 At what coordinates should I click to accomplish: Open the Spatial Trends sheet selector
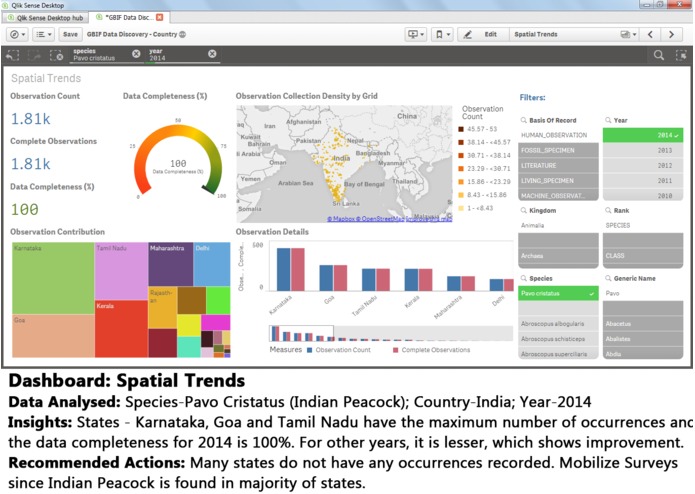pos(575,34)
